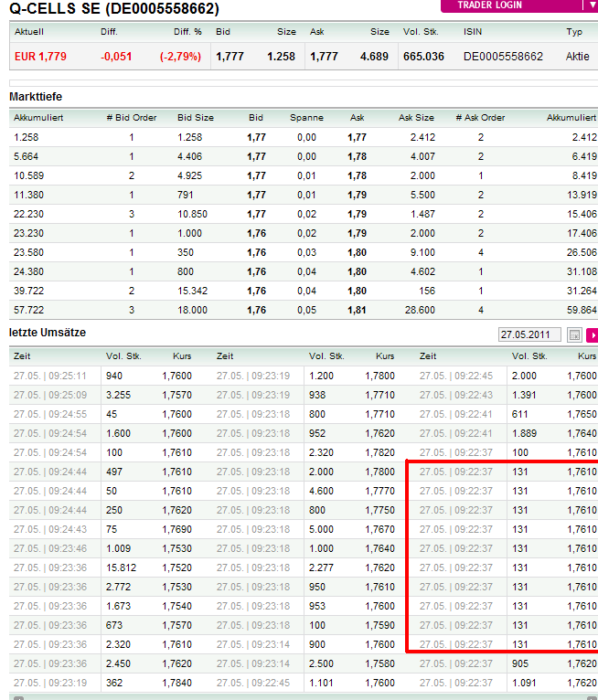Click accumulated bid value 57.722
Viewport: 598px width, 700px height.
point(28,311)
